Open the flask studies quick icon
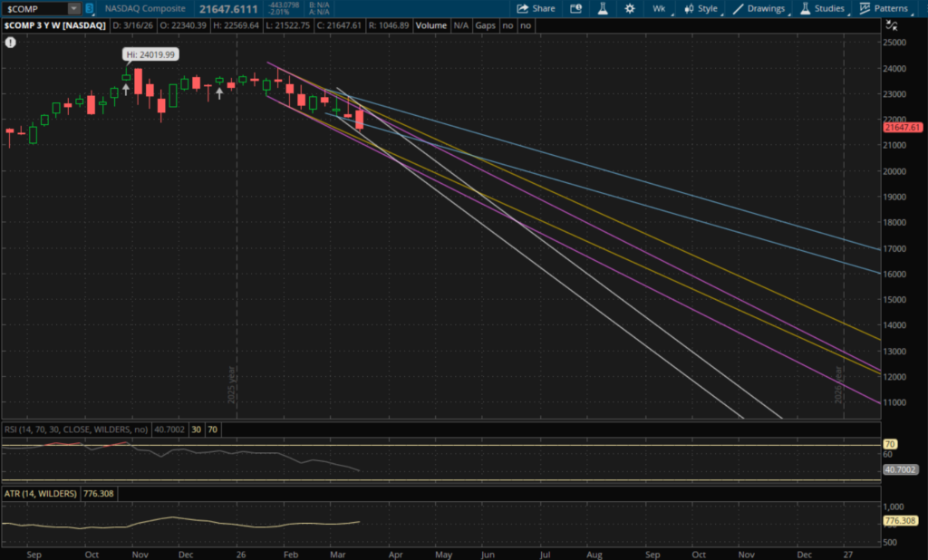Image resolution: width=928 pixels, height=560 pixels. point(602,8)
